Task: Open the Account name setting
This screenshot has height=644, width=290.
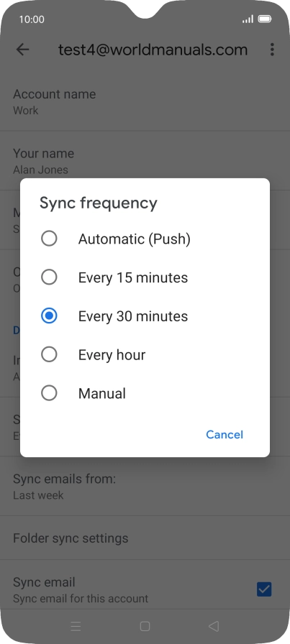Action: pyautogui.click(x=145, y=102)
